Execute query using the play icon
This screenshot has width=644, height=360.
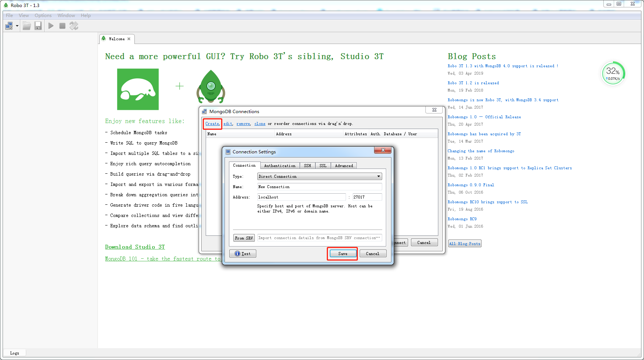pos(51,26)
